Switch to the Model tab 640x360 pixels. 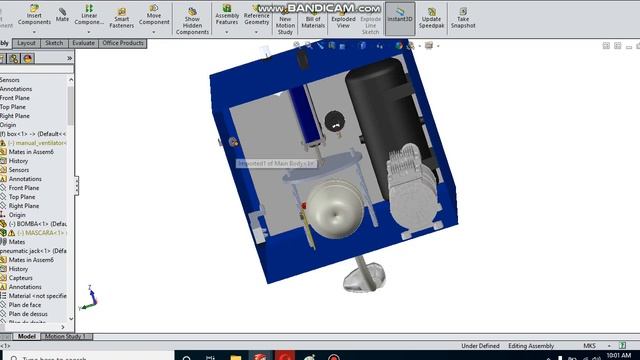click(x=27, y=336)
